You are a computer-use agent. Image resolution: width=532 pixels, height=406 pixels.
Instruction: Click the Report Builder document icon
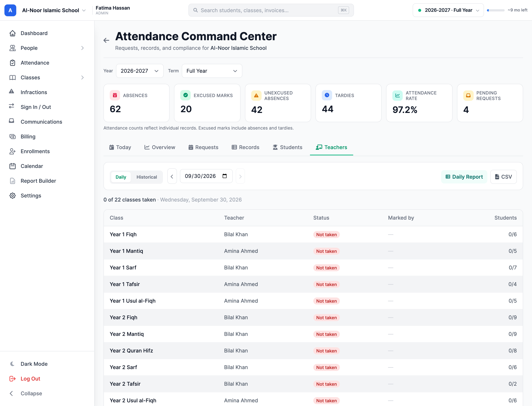pos(13,181)
